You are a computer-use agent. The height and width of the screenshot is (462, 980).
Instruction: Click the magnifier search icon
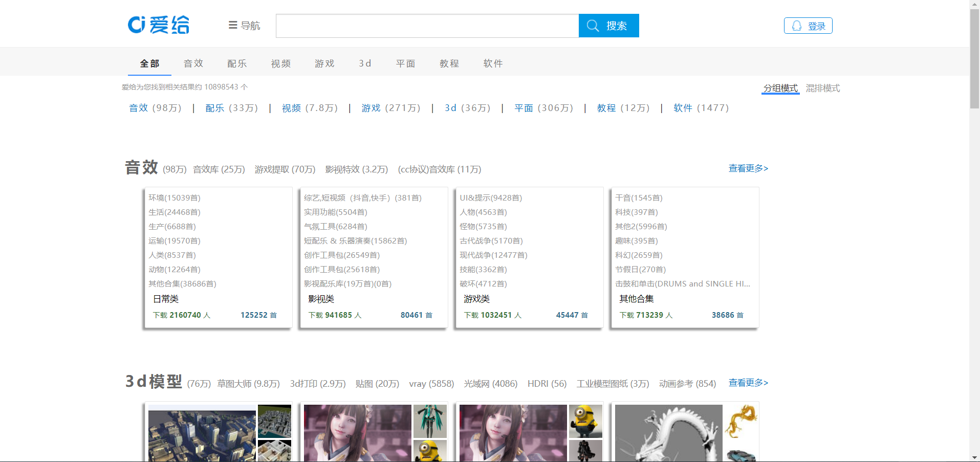(593, 26)
